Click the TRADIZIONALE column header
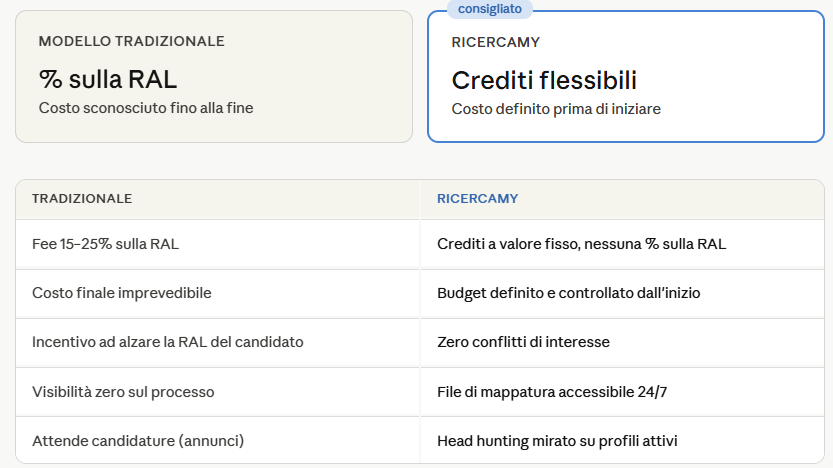833x468 pixels. (x=82, y=199)
